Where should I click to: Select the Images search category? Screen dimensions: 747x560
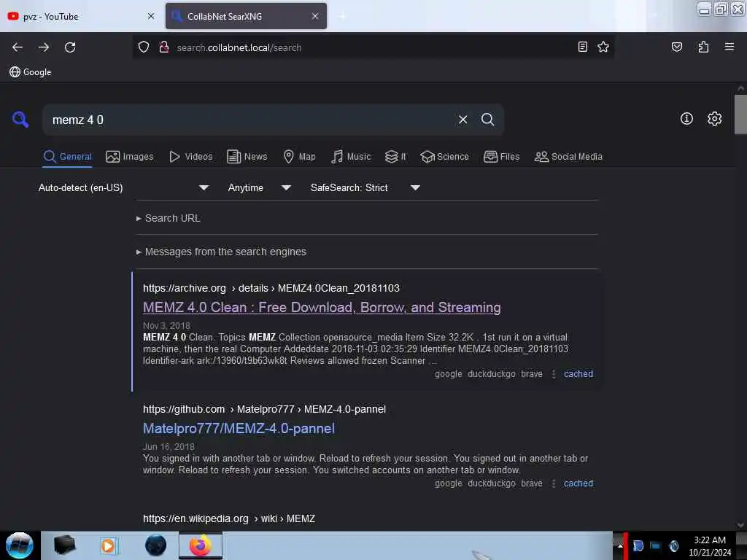(130, 157)
